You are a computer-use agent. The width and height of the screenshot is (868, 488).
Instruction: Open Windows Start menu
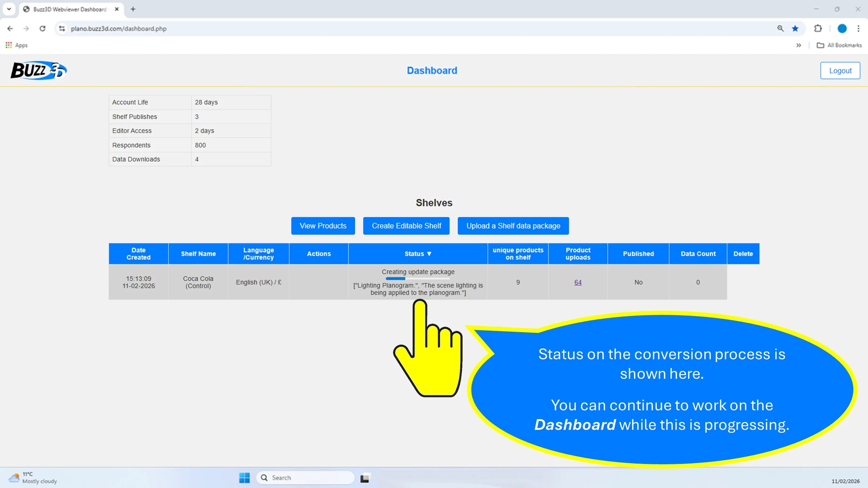click(x=244, y=478)
